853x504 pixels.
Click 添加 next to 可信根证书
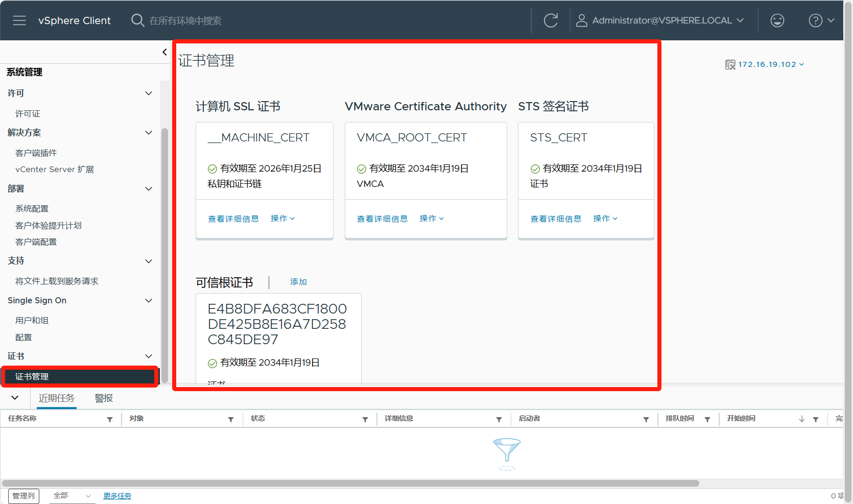(298, 282)
